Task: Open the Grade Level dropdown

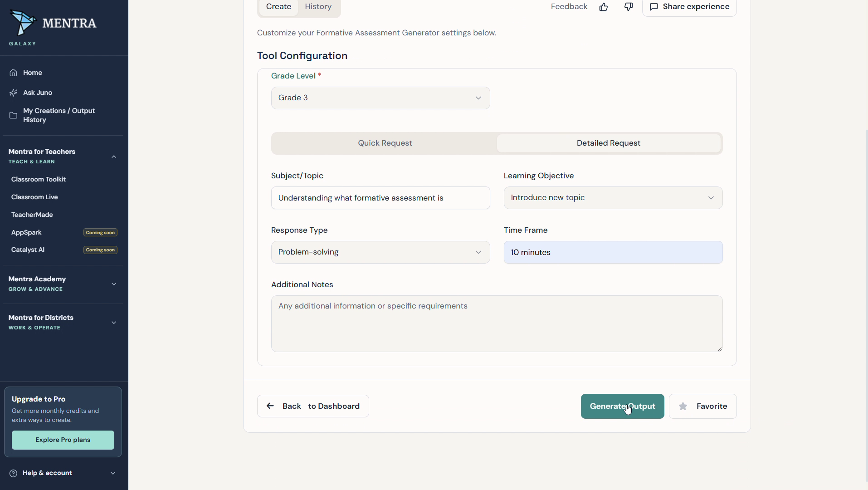Action: point(380,98)
